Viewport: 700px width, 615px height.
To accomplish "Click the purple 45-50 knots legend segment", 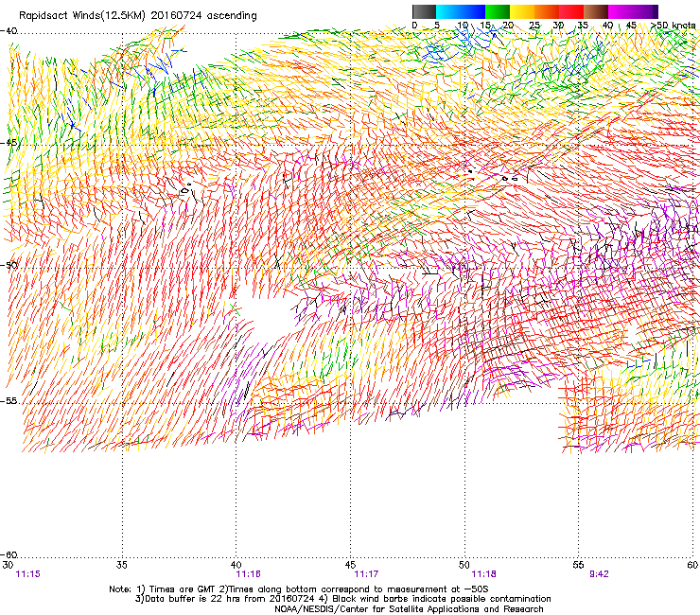I will [643, 11].
